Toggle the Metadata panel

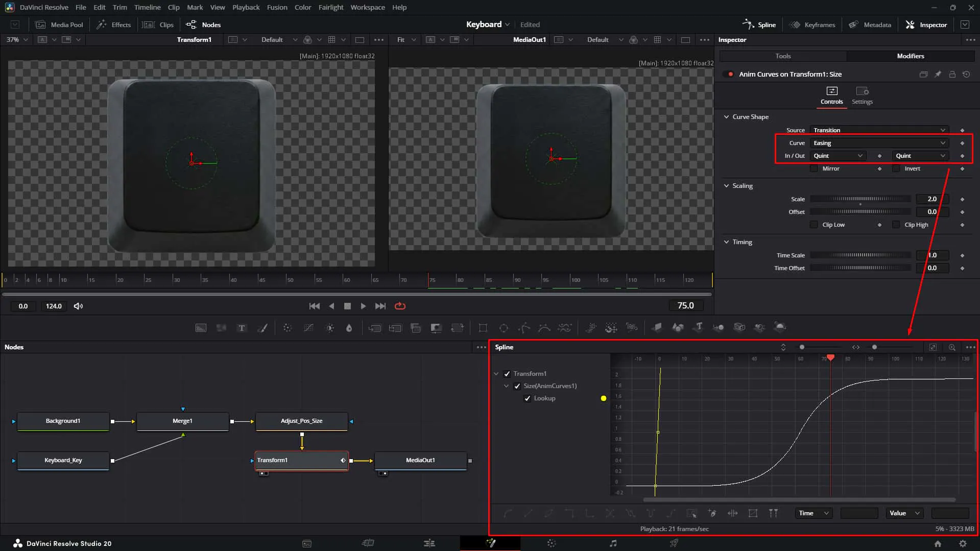click(870, 25)
